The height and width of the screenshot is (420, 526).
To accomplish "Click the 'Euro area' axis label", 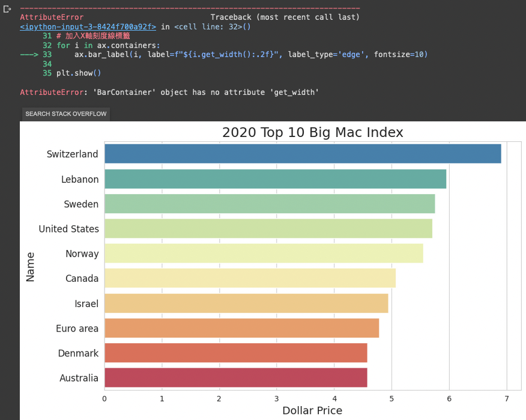I will [x=77, y=329].
